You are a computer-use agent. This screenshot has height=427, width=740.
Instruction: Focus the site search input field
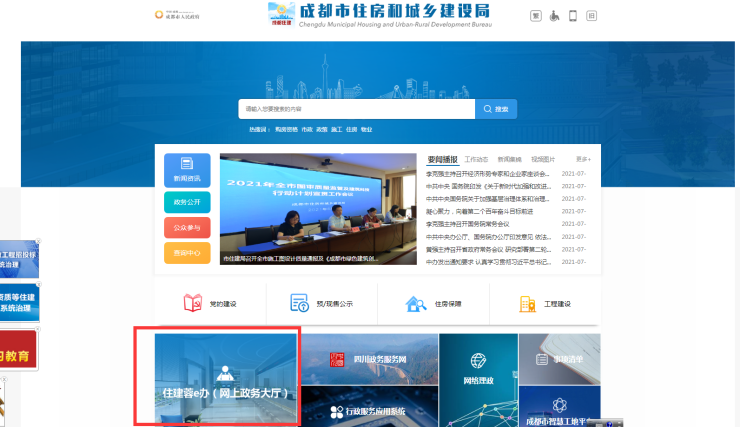coord(357,109)
